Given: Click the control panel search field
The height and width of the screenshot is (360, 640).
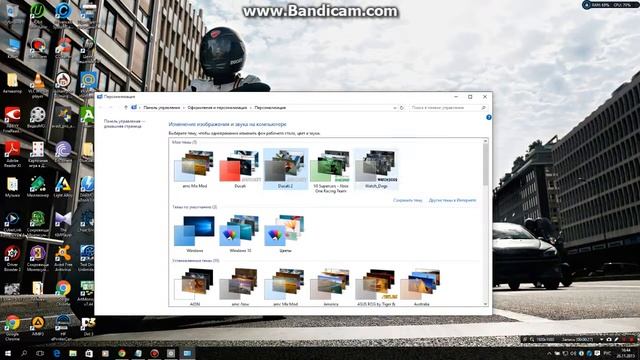Looking at the screenshot, I should click(x=448, y=108).
